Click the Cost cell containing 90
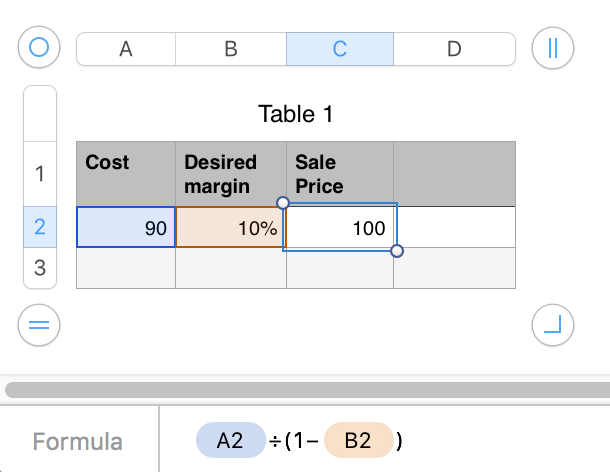This screenshot has height=472, width=610. (x=126, y=228)
